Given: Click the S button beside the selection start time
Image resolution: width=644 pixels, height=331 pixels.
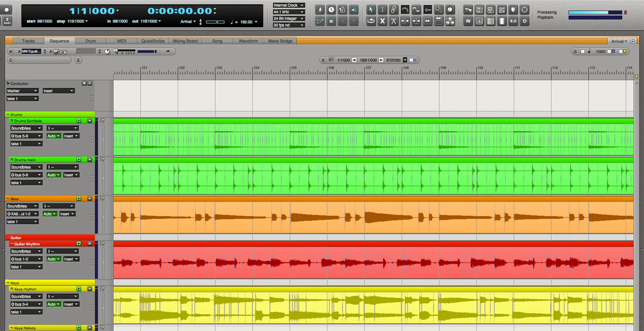Looking at the screenshot, I should click(x=323, y=60).
